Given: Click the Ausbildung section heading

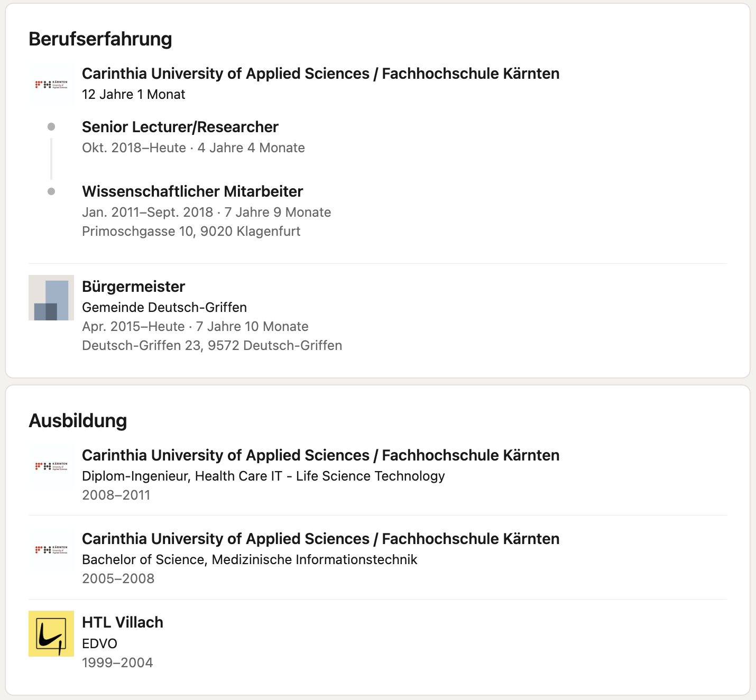Looking at the screenshot, I should (78, 421).
